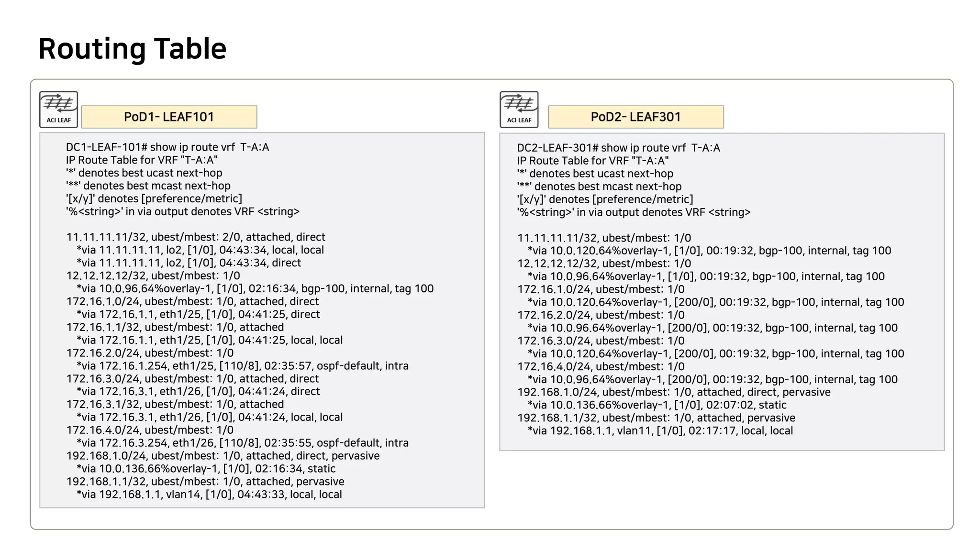Click the vlan11 next-hop line on LEAF301

pos(660,430)
